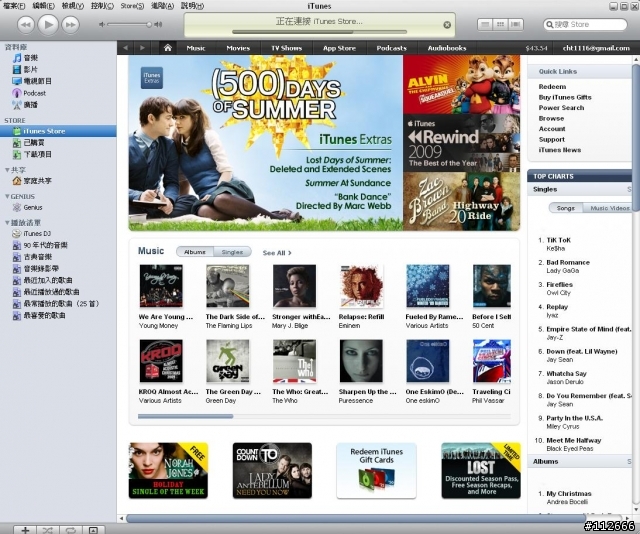
Task: Mute via the low-volume speaker icon
Action: point(102,25)
